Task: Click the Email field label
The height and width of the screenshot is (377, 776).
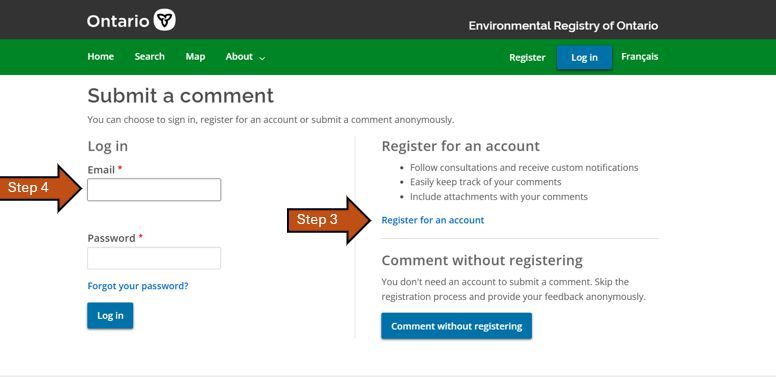Action: (x=101, y=170)
